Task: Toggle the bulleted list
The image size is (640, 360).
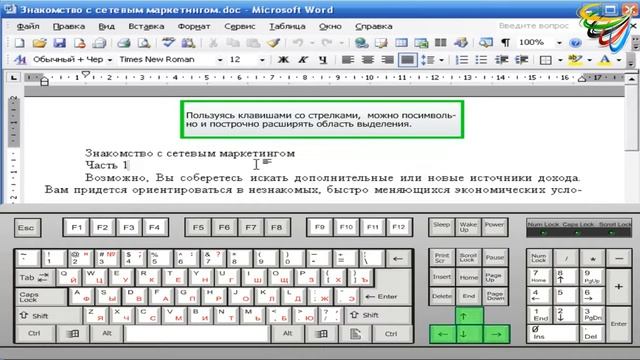Action: [x=481, y=60]
